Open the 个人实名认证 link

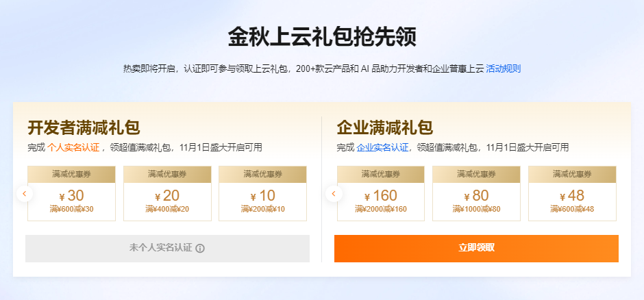coord(73,148)
